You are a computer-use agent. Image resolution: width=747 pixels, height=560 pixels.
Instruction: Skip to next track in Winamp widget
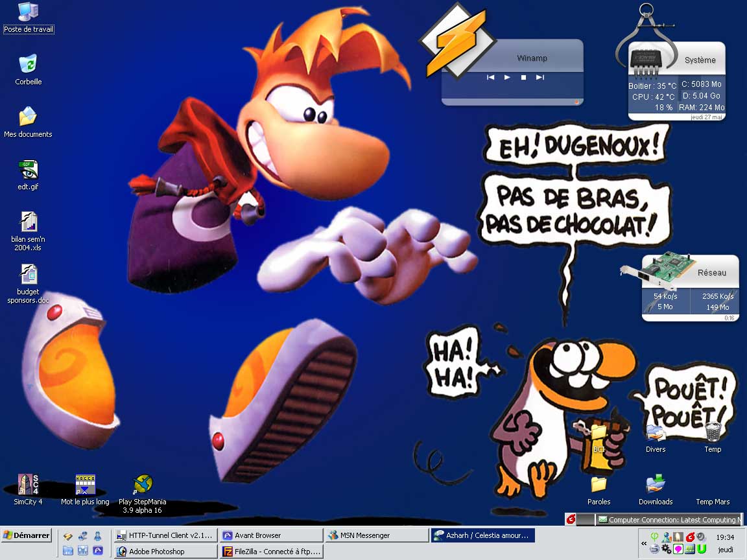pos(539,77)
